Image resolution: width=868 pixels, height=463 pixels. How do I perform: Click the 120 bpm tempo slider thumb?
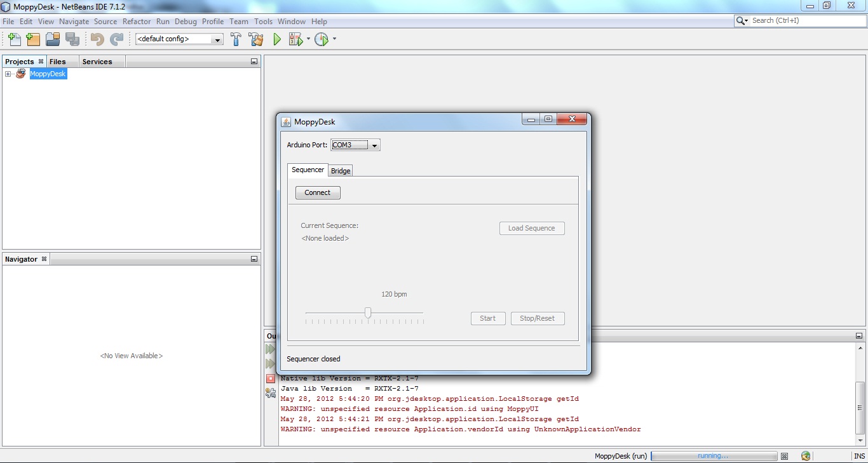point(368,312)
